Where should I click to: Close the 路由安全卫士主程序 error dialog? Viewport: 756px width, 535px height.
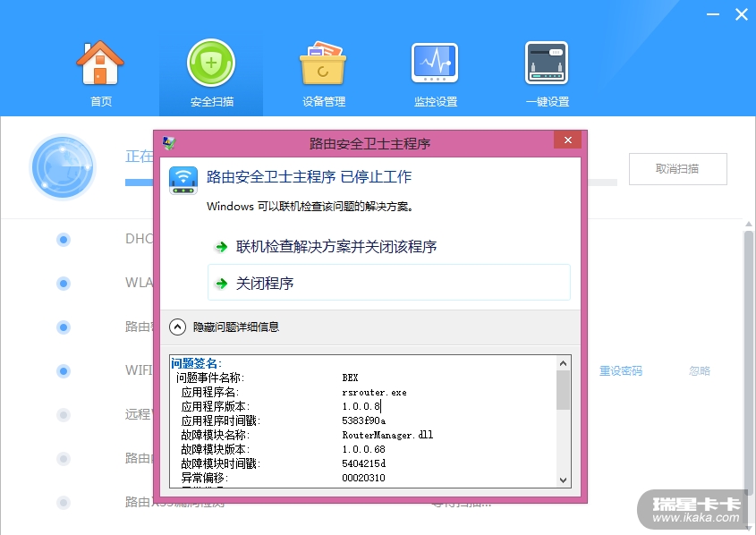pos(567,140)
